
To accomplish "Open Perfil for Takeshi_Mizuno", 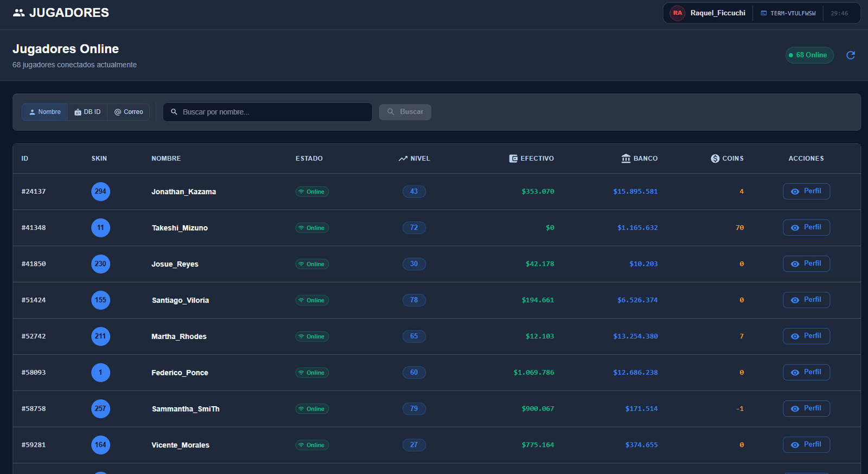I will (806, 227).
